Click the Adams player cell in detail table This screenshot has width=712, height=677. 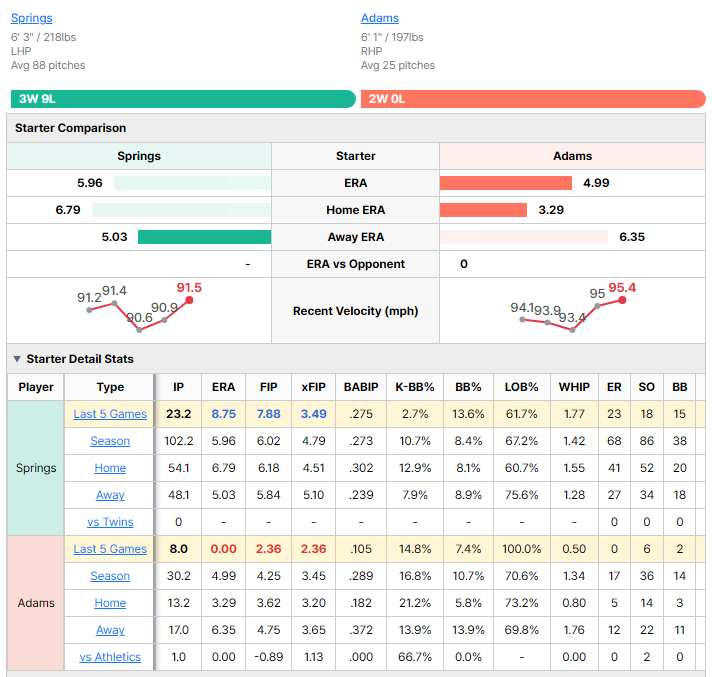(x=36, y=603)
